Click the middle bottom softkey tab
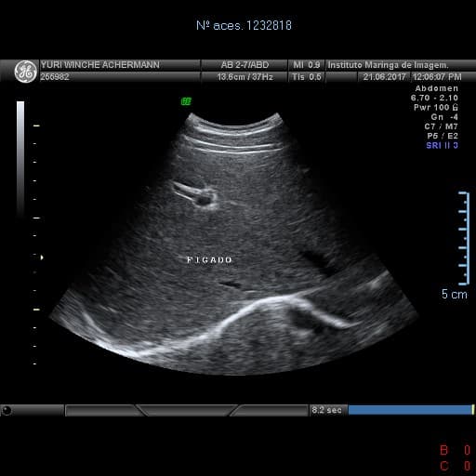476x476 pixels. pyautogui.click(x=188, y=410)
